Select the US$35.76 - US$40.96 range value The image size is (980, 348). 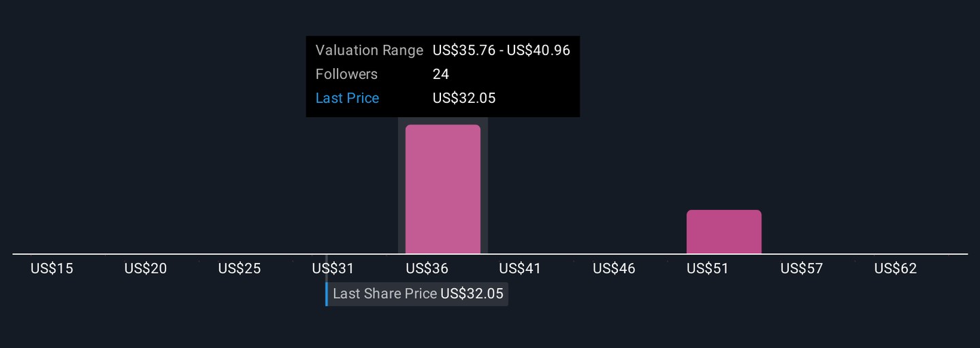coord(501,50)
